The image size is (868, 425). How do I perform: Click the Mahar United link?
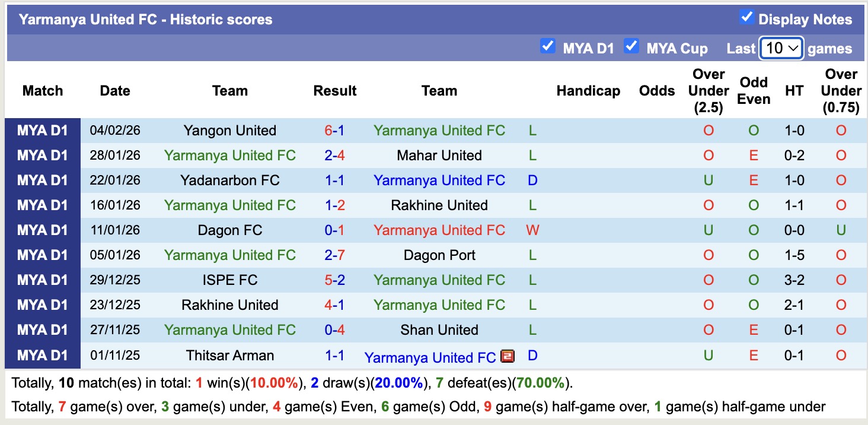coord(439,155)
